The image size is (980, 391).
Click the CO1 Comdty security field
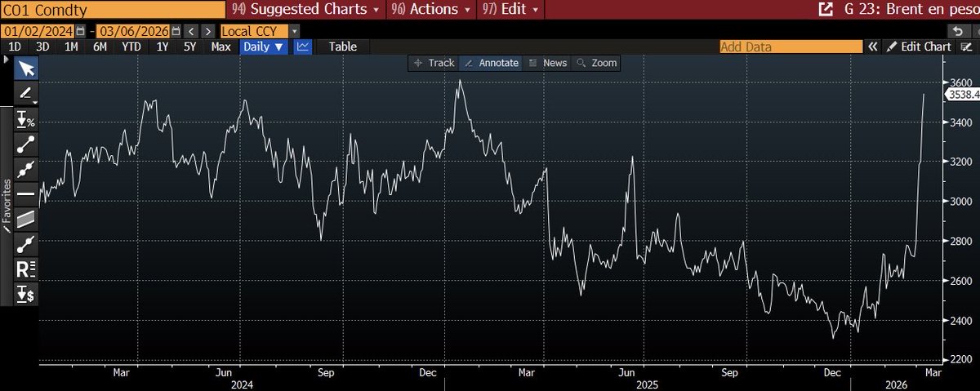point(113,10)
